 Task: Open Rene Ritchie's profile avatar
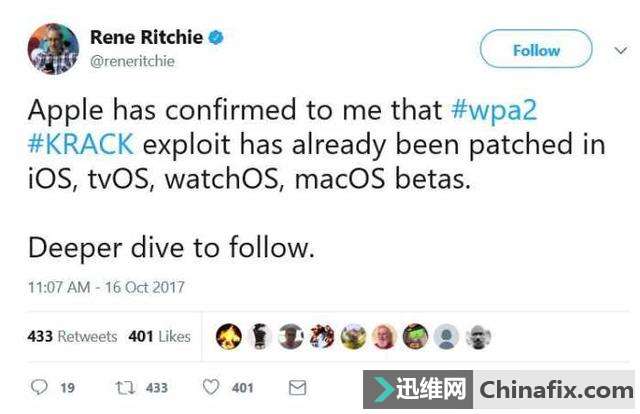[53, 49]
